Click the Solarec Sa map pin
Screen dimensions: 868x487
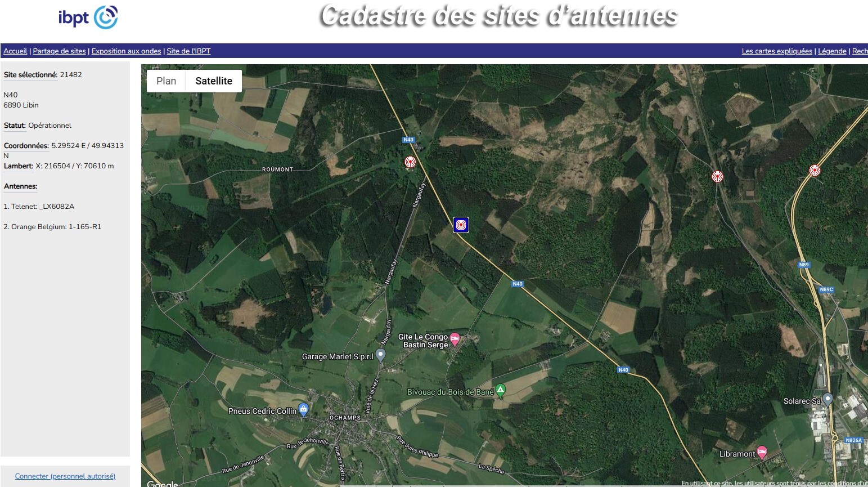[x=827, y=399]
